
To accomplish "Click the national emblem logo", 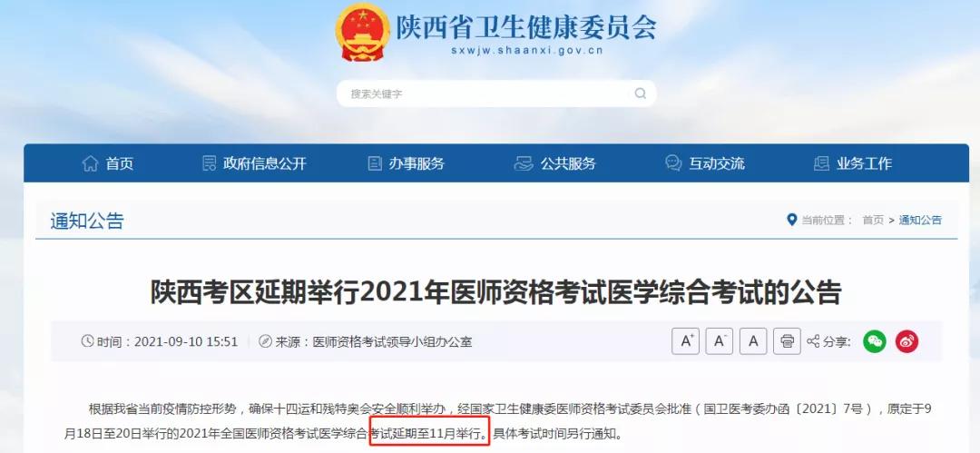I will (x=362, y=31).
